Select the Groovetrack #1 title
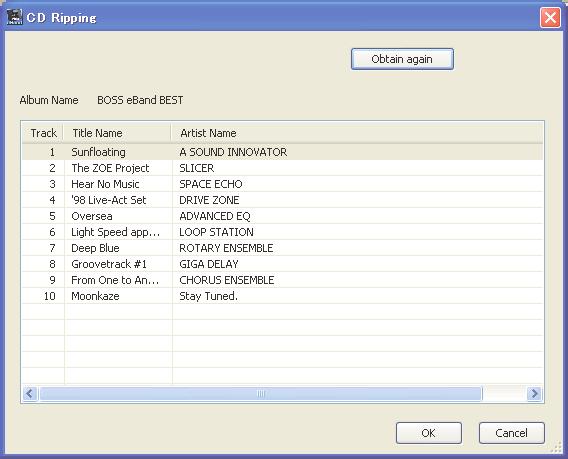 click(x=109, y=264)
